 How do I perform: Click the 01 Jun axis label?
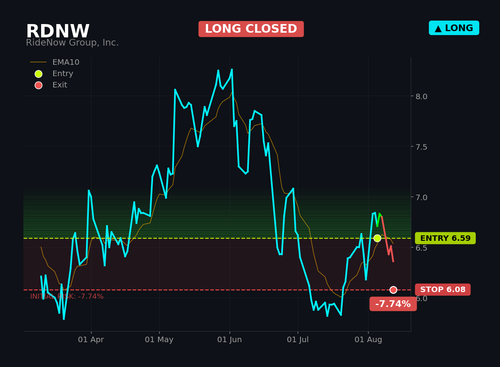(x=229, y=340)
